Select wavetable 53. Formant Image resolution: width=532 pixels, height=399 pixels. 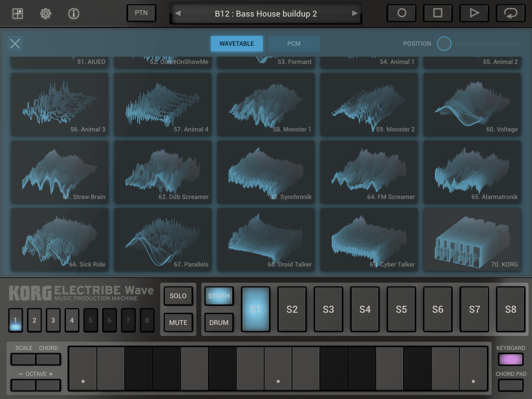(266, 62)
